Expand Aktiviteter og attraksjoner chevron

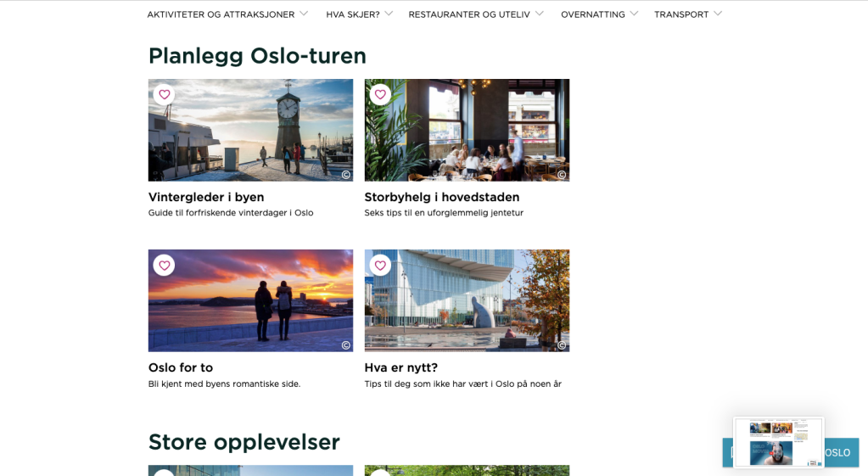click(304, 14)
